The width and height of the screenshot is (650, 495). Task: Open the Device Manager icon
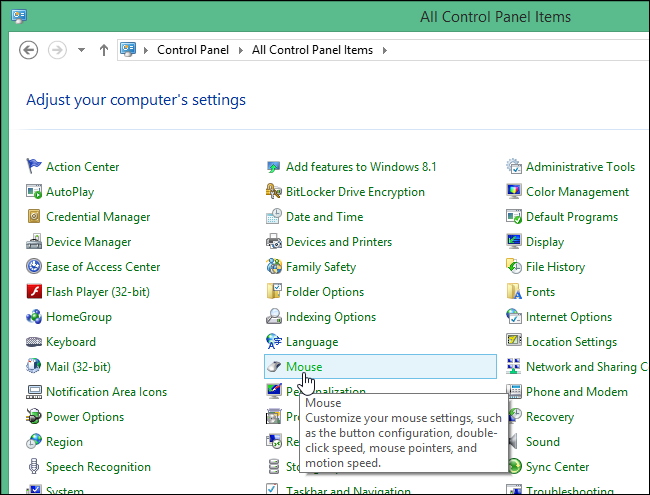point(34,242)
